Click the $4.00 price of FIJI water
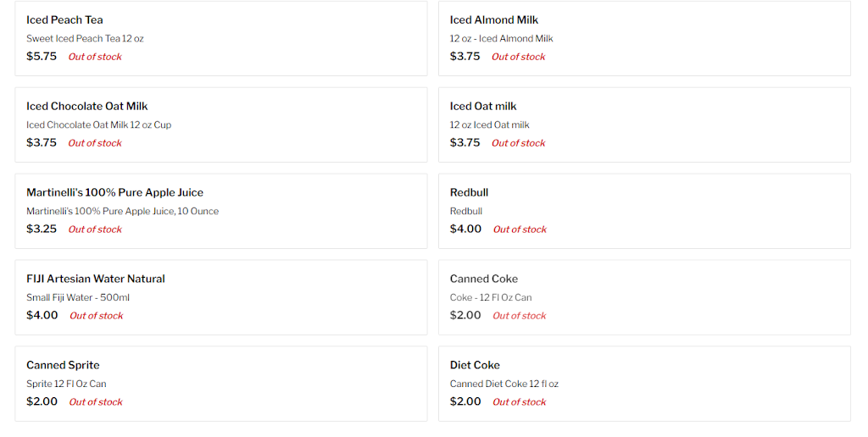This screenshot has width=868, height=437. coord(42,316)
